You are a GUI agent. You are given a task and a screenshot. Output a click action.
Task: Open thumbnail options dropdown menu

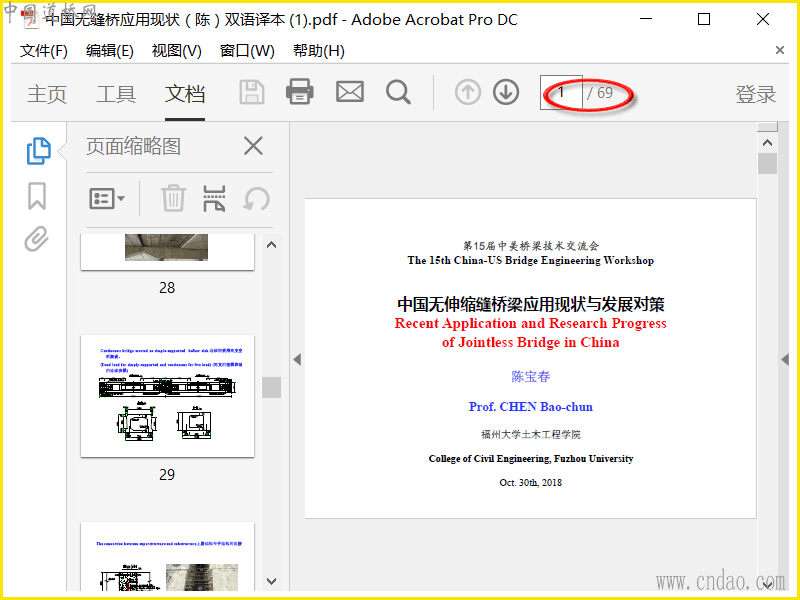pos(107,198)
